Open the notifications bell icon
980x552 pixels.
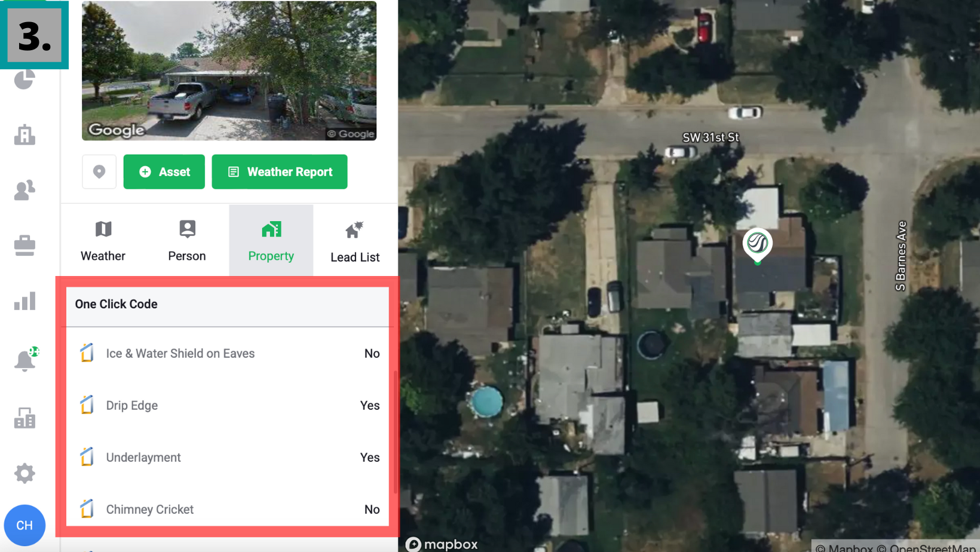(26, 358)
